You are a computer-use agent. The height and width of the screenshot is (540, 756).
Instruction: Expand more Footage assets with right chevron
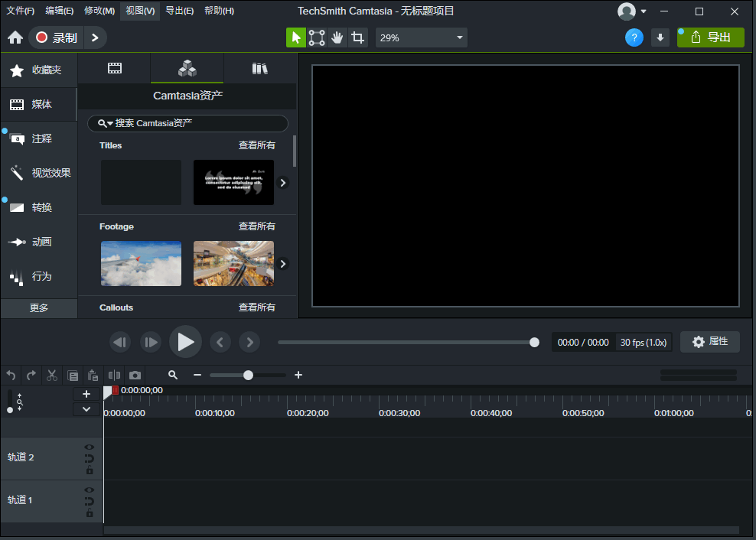[283, 264]
